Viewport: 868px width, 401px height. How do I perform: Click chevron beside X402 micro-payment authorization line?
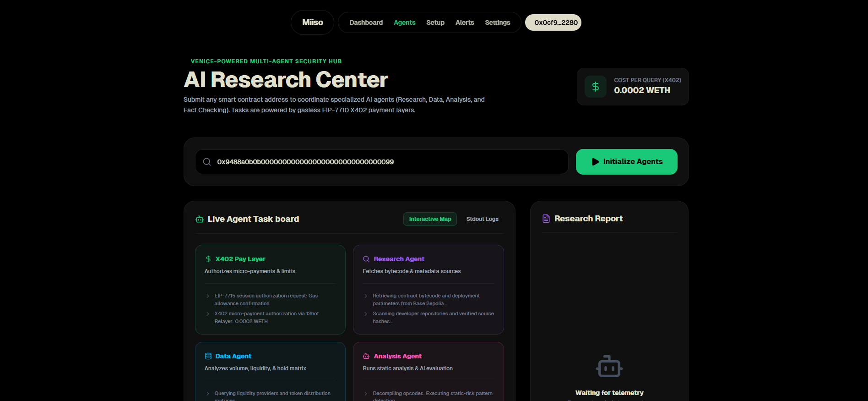pos(208,314)
